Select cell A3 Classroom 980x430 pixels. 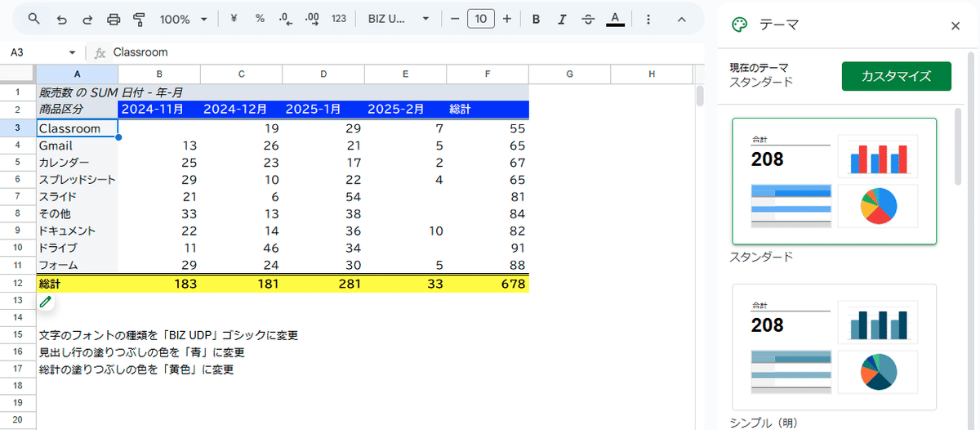(78, 128)
